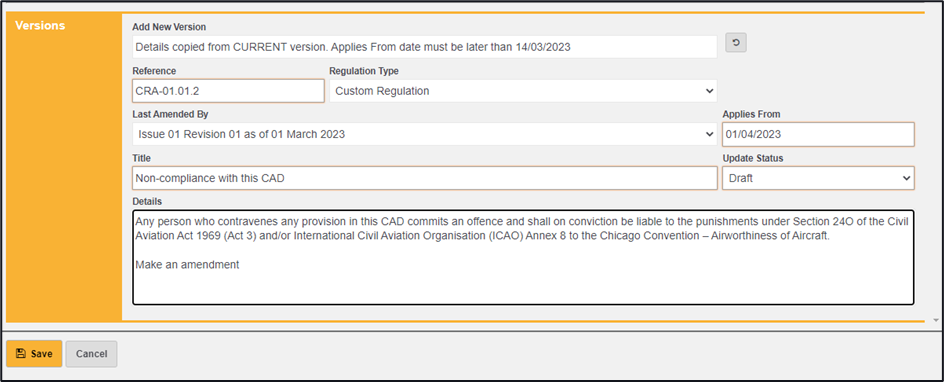This screenshot has width=944, height=382.
Task: Open the Update Status dropdown showing Draft
Action: point(818,178)
